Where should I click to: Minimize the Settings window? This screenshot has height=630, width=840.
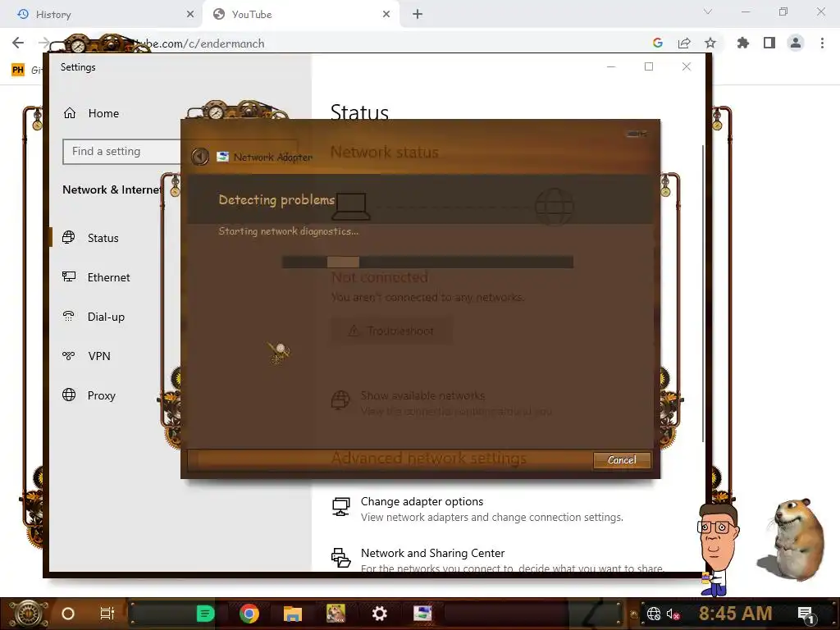[610, 66]
